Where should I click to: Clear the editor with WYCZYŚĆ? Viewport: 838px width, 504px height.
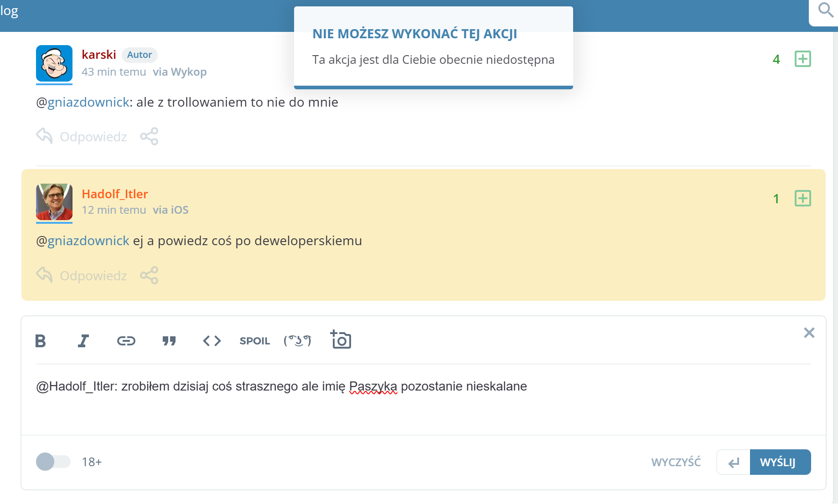pyautogui.click(x=676, y=462)
